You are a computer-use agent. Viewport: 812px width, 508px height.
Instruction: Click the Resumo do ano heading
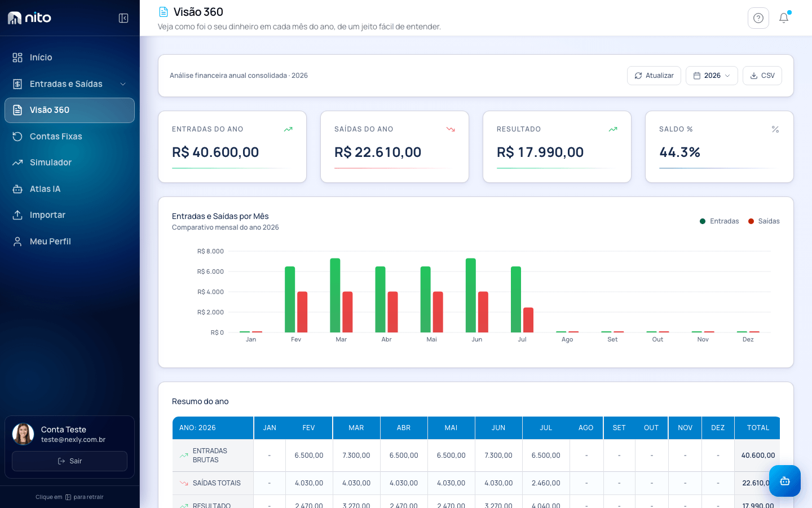click(x=200, y=402)
